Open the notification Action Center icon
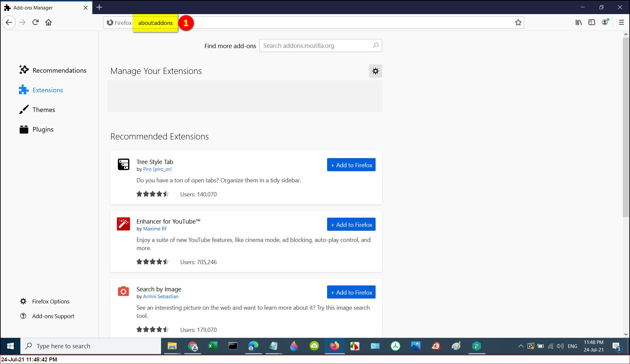Screen dimensions: 630x364 [617, 346]
